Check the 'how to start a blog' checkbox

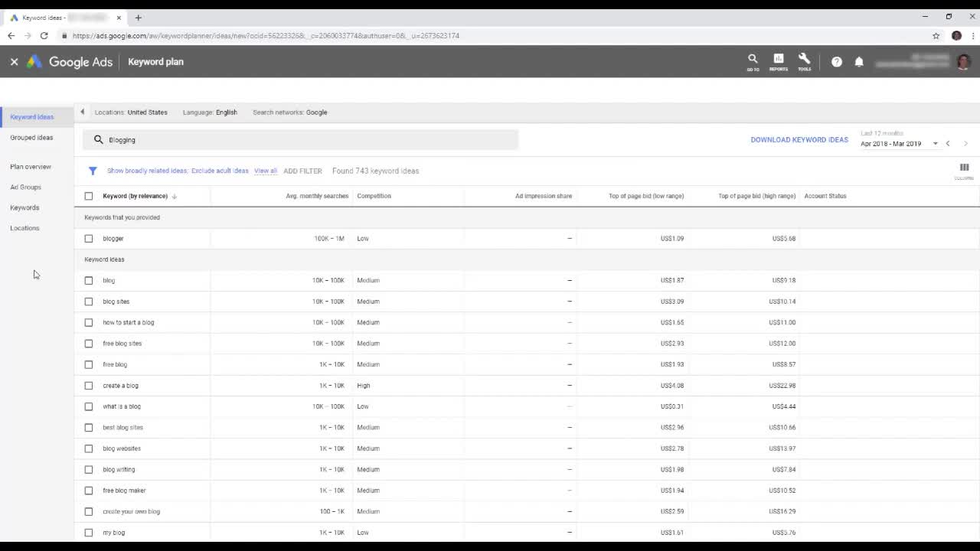[89, 323]
